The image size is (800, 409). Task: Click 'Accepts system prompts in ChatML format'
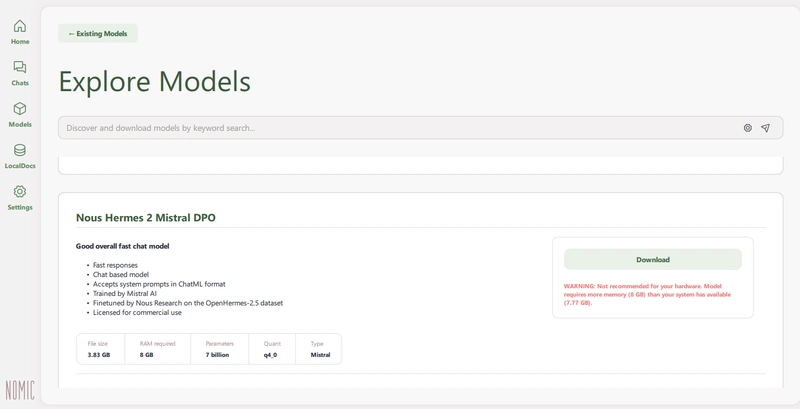coord(159,284)
